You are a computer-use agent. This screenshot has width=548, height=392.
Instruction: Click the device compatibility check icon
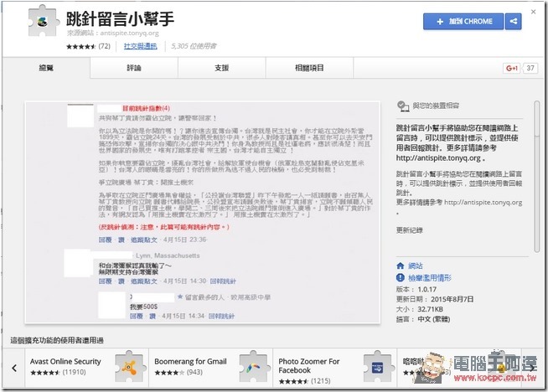coord(403,106)
